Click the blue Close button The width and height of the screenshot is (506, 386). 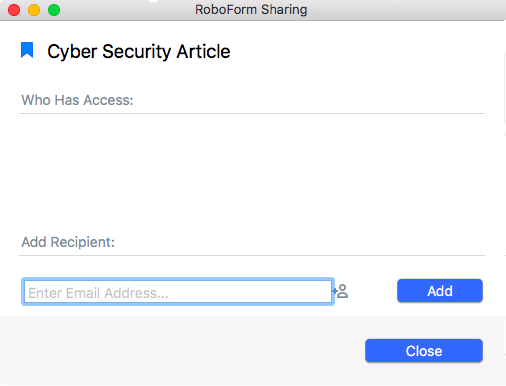click(424, 351)
